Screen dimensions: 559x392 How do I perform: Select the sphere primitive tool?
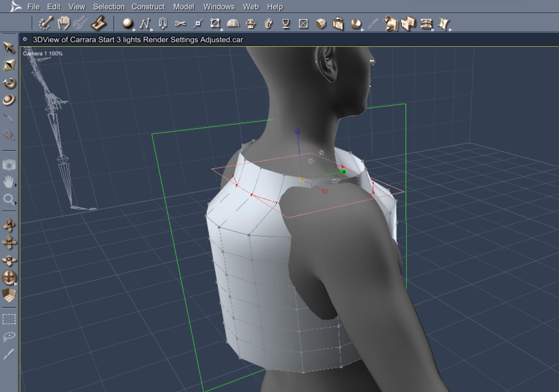pos(127,23)
